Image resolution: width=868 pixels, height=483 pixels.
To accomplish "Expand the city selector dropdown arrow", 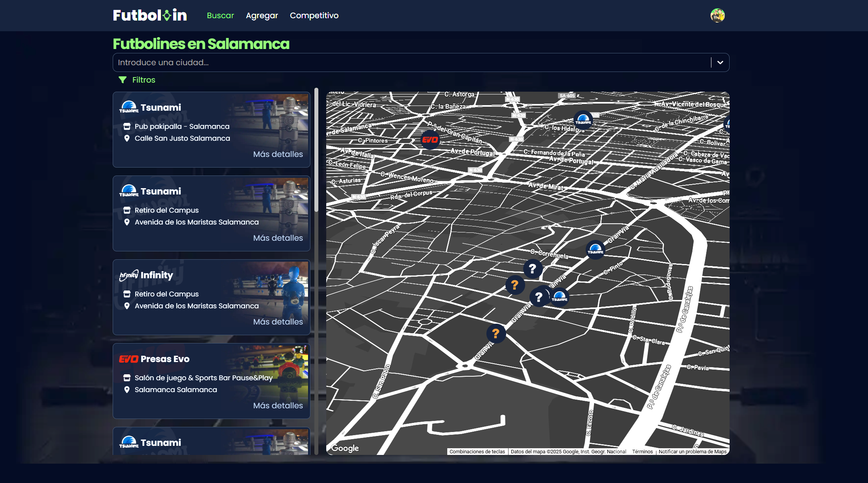I will (x=720, y=62).
